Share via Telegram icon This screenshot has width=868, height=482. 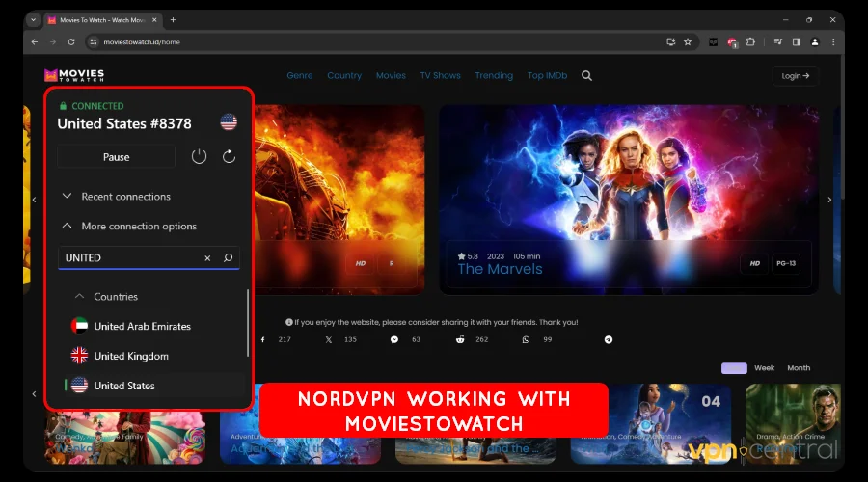click(x=609, y=339)
